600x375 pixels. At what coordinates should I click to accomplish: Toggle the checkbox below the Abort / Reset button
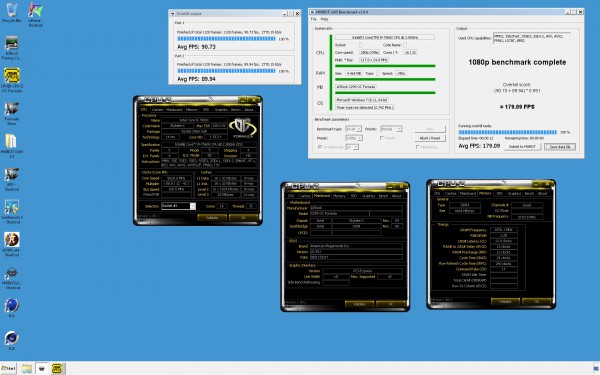pyautogui.click(x=417, y=147)
